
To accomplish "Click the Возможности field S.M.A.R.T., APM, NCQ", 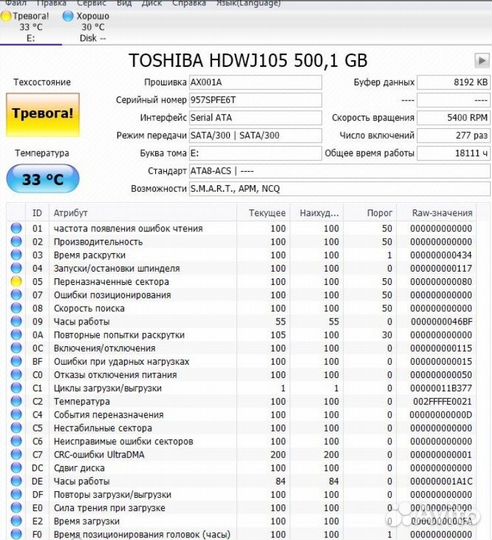I will coord(340,189).
